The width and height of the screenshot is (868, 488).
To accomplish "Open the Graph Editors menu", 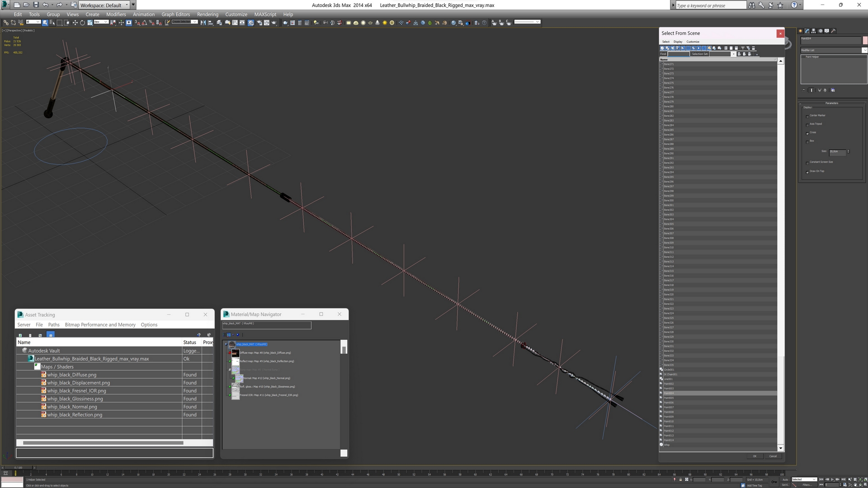I will pyautogui.click(x=175, y=14).
